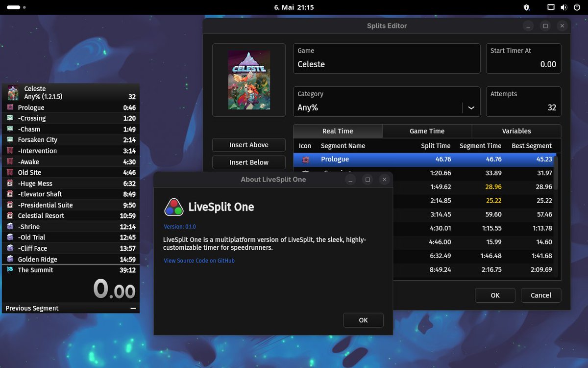Click OK in the About LiveSplit One dialog
Image resolution: width=588 pixels, height=368 pixels.
coord(363,320)
